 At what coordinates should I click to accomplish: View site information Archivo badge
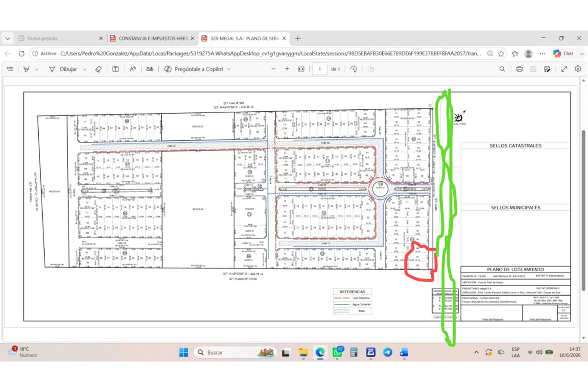(x=45, y=53)
